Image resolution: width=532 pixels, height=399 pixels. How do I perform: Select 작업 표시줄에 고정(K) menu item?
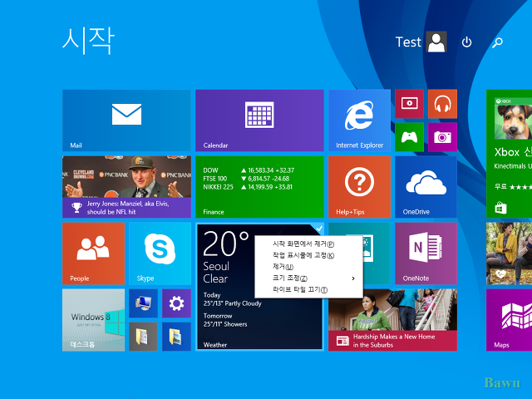tap(308, 255)
